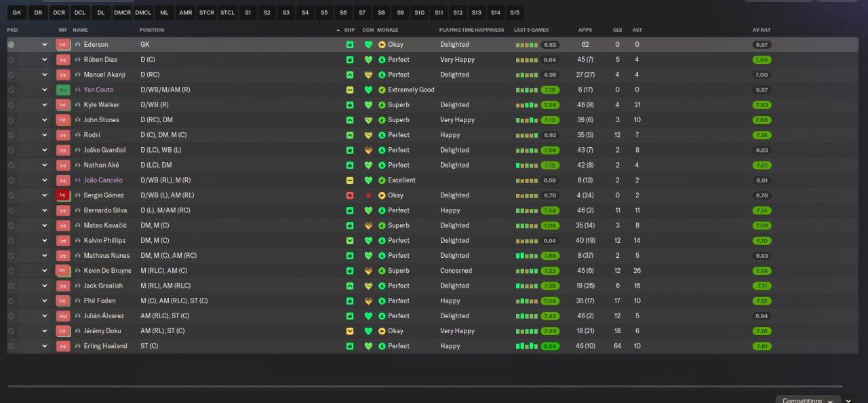The height and width of the screenshot is (403, 868).
Task: Open the position dropdown arrow for Mateo Kovačić
Action: [x=45, y=225]
